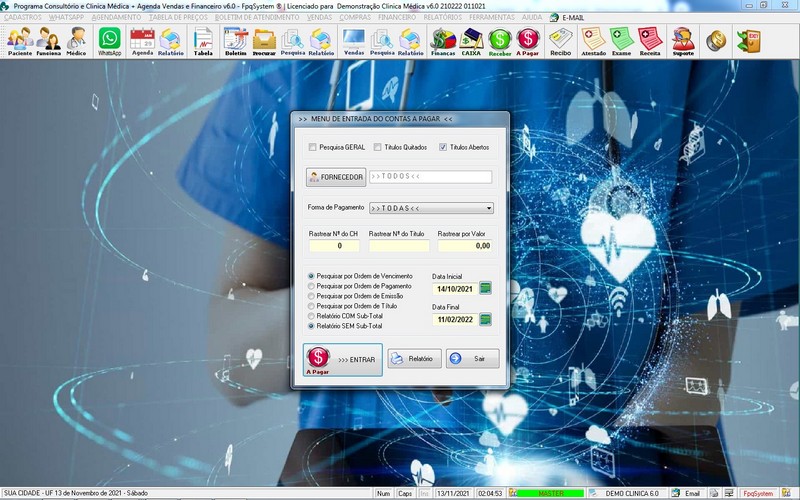This screenshot has width=800, height=500.
Task: Check the Títulos Quitados checkbox
Action: pyautogui.click(x=378, y=147)
